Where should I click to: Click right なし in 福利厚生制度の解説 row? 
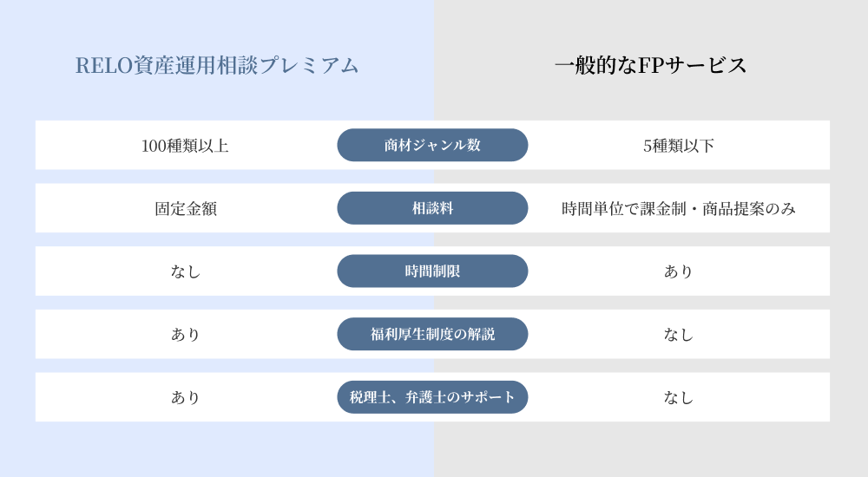(679, 334)
